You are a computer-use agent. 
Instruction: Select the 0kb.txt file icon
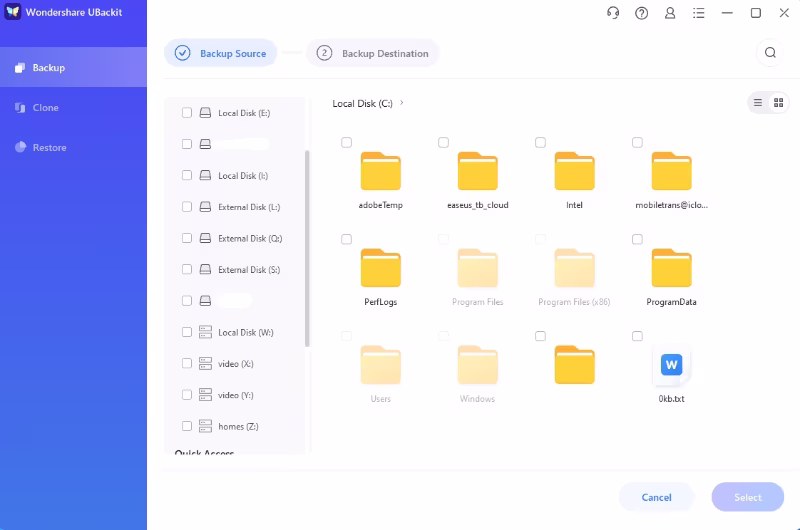[671, 365]
